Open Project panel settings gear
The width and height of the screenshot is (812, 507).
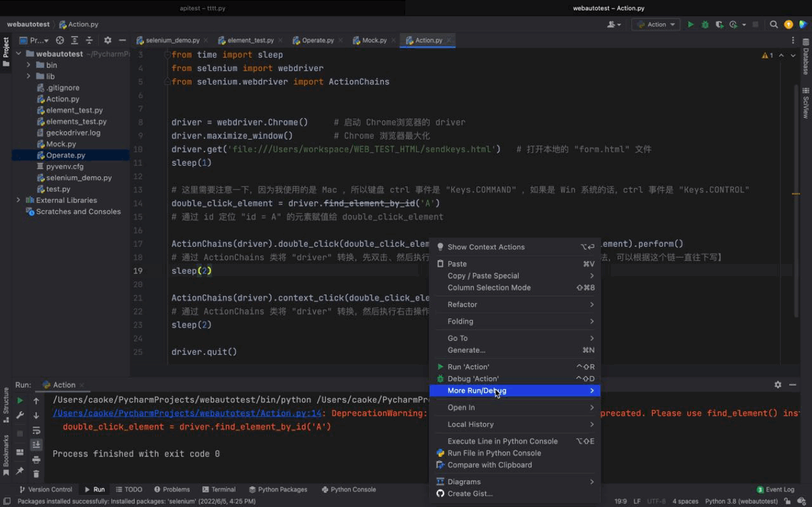pyautogui.click(x=107, y=40)
